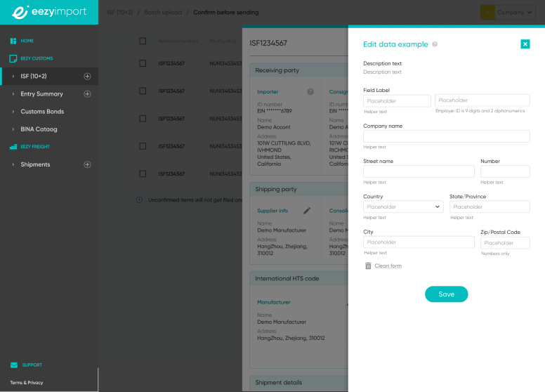Image resolution: width=545 pixels, height=392 pixels.
Task: Open the Country dropdown
Action: pos(403,207)
